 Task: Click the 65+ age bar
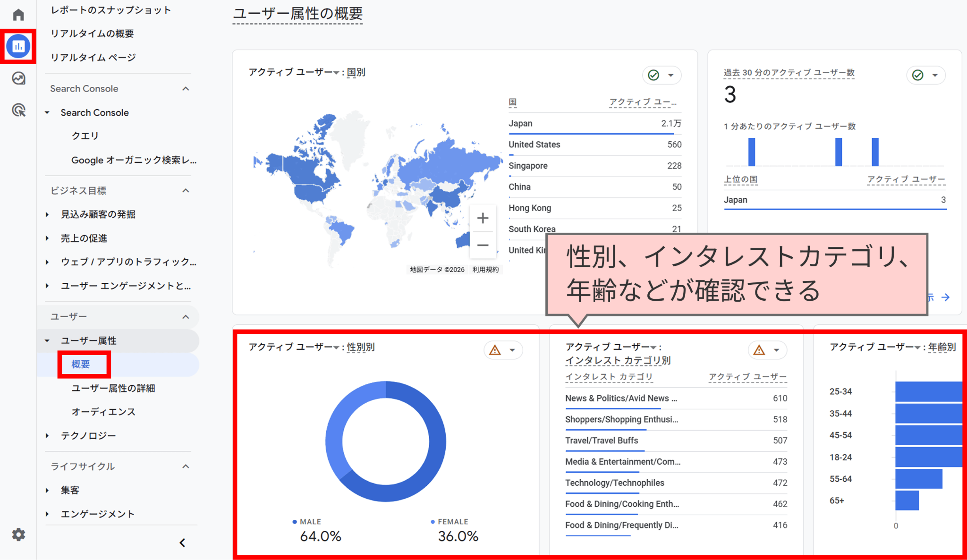pyautogui.click(x=907, y=501)
